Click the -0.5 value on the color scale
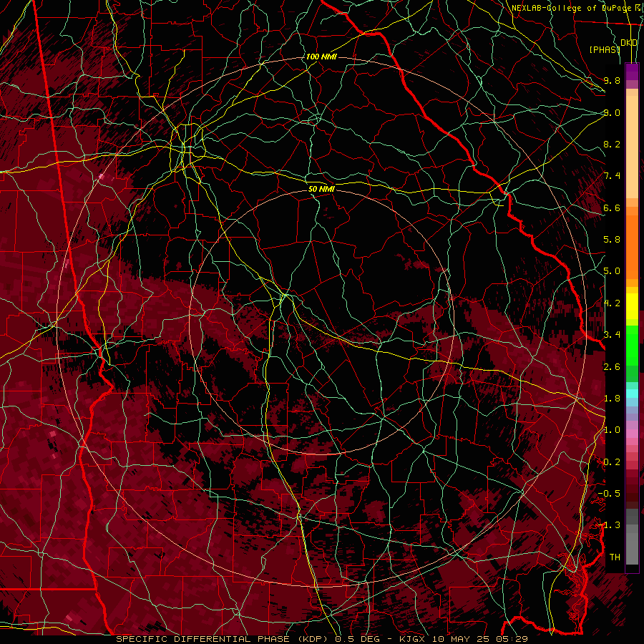Image resolution: width=644 pixels, height=644 pixels. tap(609, 494)
